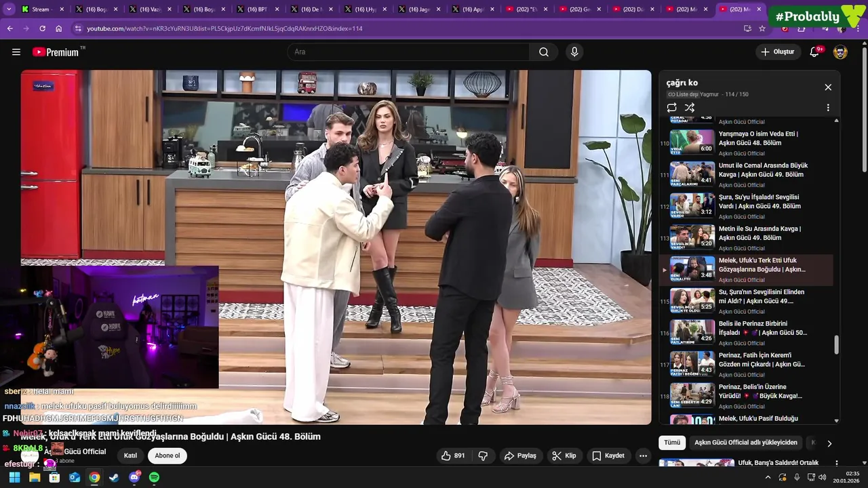Create a clip with Klip button

point(564,456)
